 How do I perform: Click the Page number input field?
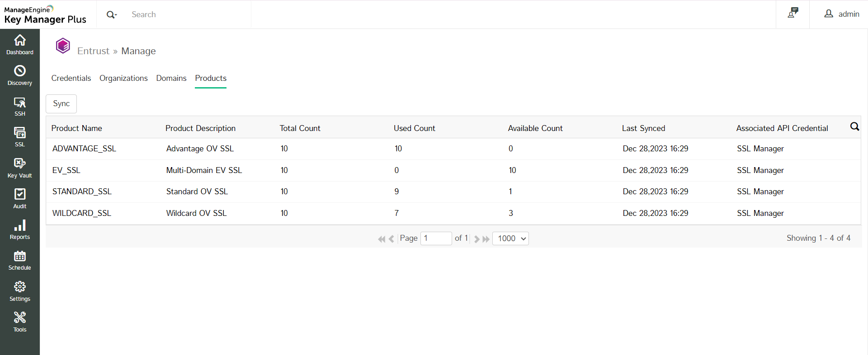436,238
